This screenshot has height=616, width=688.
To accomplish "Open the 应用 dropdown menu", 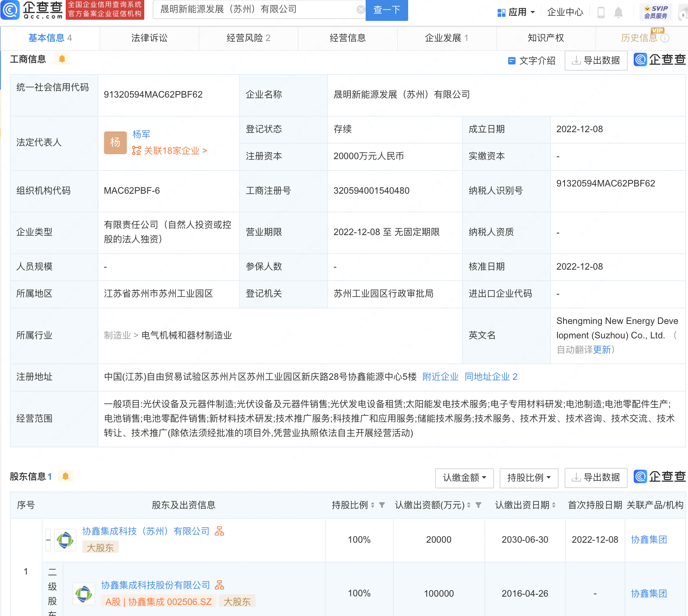I will [516, 12].
